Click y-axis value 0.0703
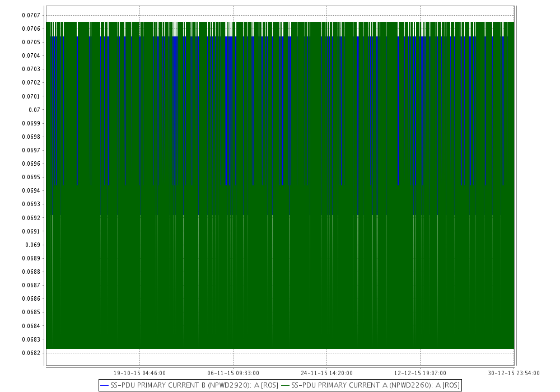Viewport: 560px width, 392px height. coord(31,69)
